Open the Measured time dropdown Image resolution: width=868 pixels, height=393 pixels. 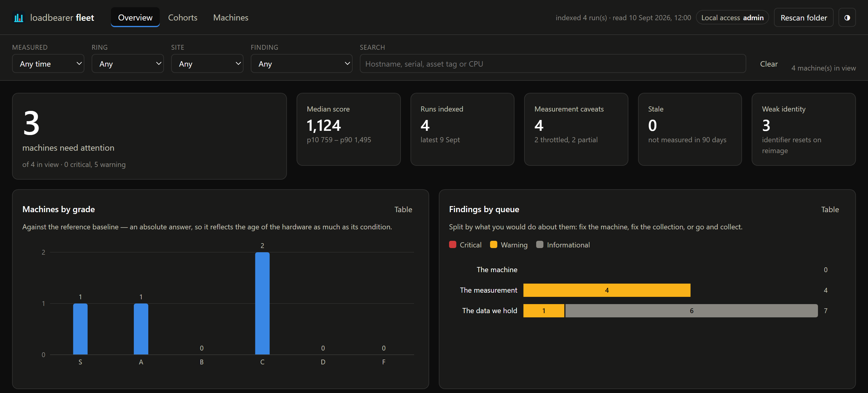tap(48, 64)
